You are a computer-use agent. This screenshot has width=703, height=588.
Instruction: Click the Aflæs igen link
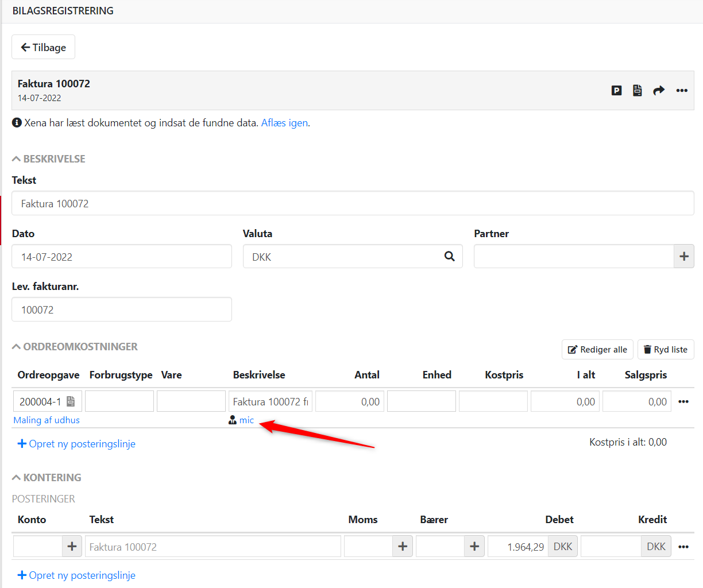284,123
